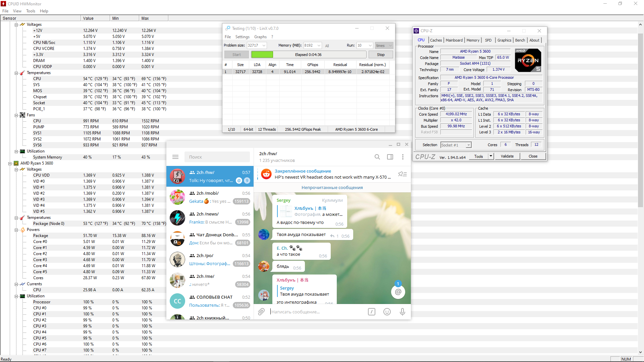Collapse AMD Ryzen 5 3600 tree node
The image size is (644, 362).
coord(10,163)
